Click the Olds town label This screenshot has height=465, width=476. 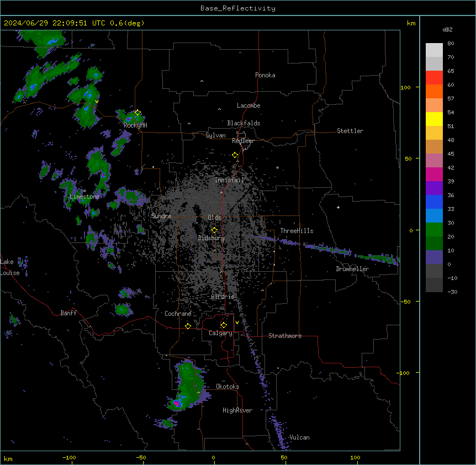[214, 218]
